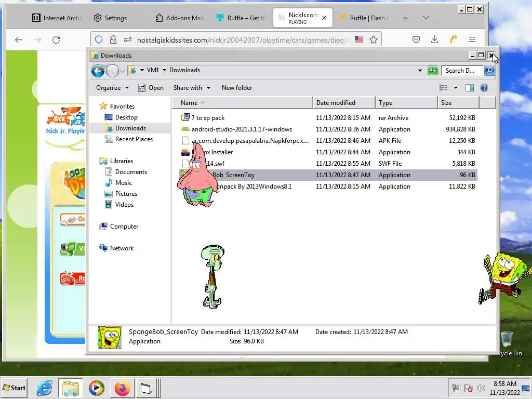Sort files by Name column header
The width and height of the screenshot is (532, 399).
coord(243,103)
